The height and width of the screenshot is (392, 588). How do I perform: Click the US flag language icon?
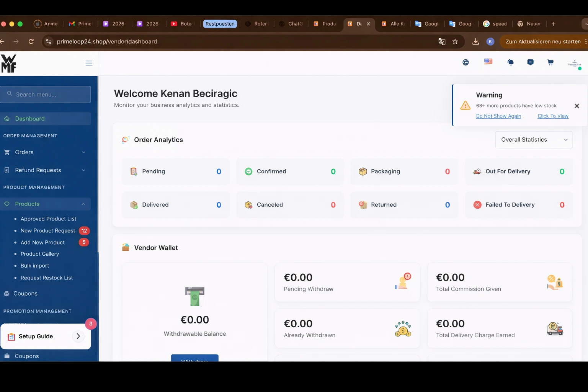(488, 62)
